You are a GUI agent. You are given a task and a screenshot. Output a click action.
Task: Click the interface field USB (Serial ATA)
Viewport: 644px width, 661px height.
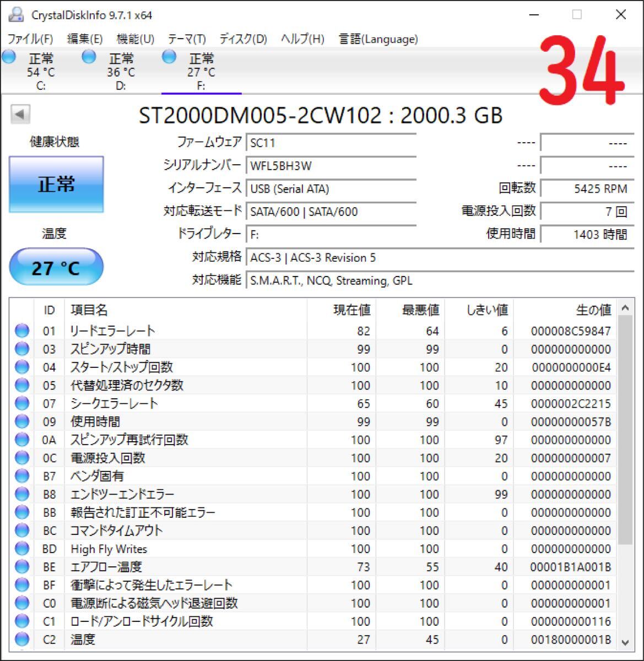tap(331, 189)
